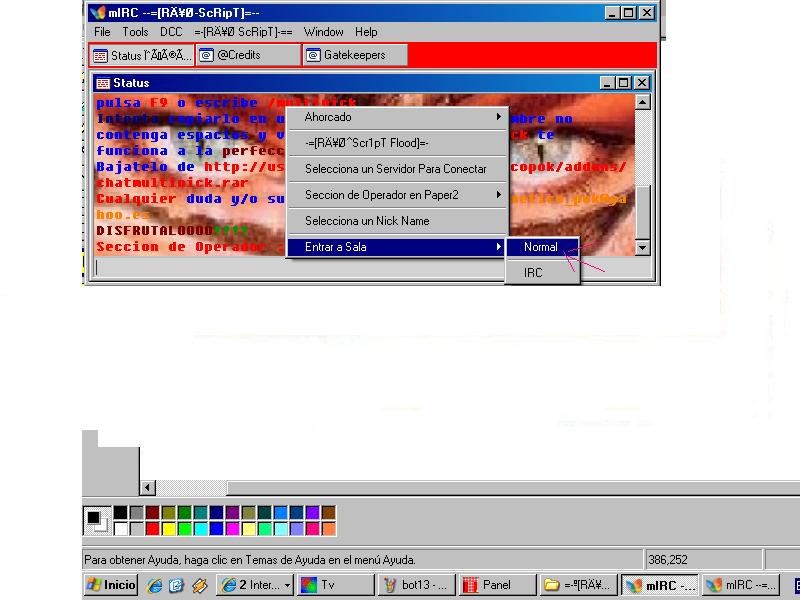Expand the Ahorcado submenu
Viewport: 800px width, 600px height.
(397, 117)
